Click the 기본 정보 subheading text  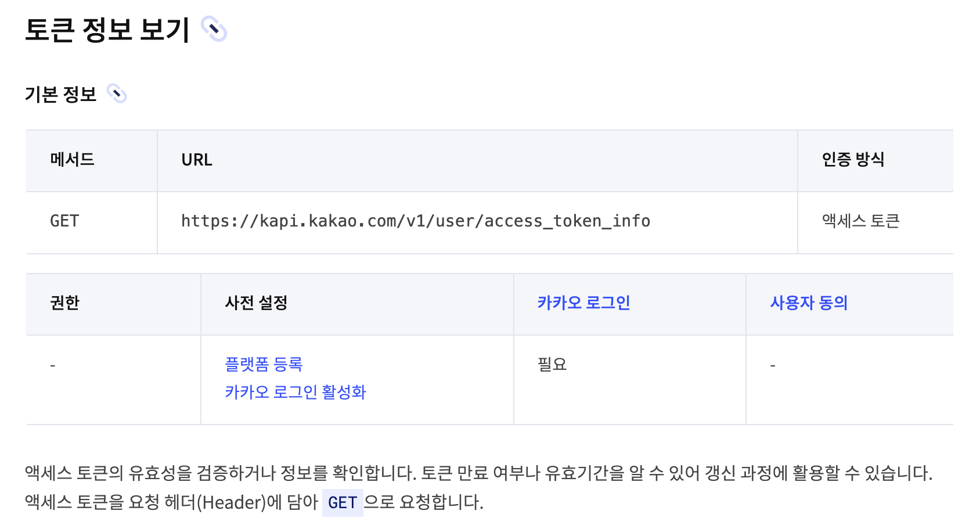tap(60, 94)
